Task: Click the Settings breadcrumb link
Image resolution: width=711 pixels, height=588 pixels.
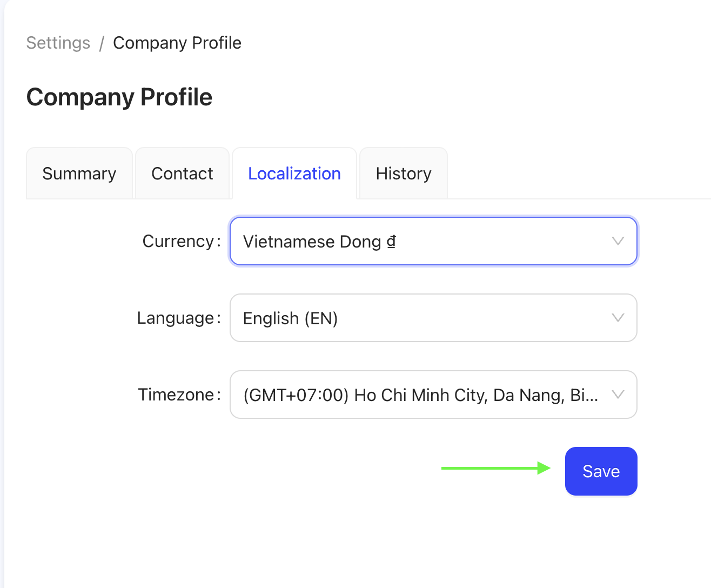Action: pos(58,43)
